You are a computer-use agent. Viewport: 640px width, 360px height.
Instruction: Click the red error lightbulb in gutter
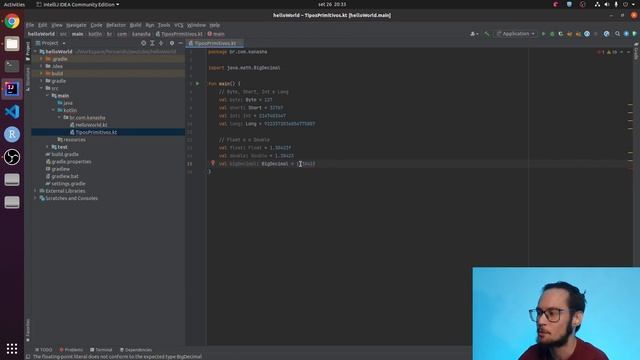pos(213,163)
